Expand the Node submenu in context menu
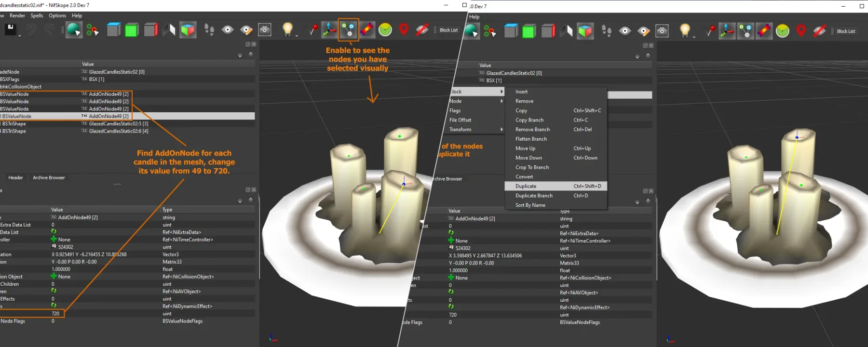 (475, 101)
